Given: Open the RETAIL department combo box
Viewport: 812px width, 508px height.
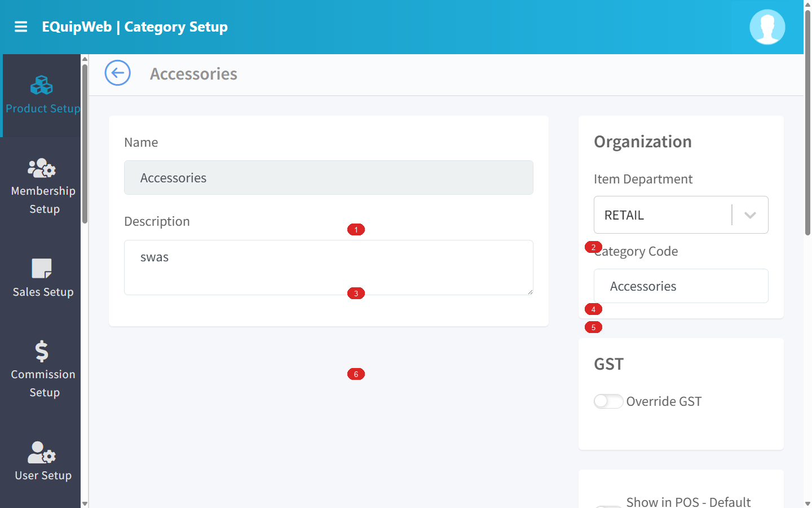Looking at the screenshot, I should [681, 215].
